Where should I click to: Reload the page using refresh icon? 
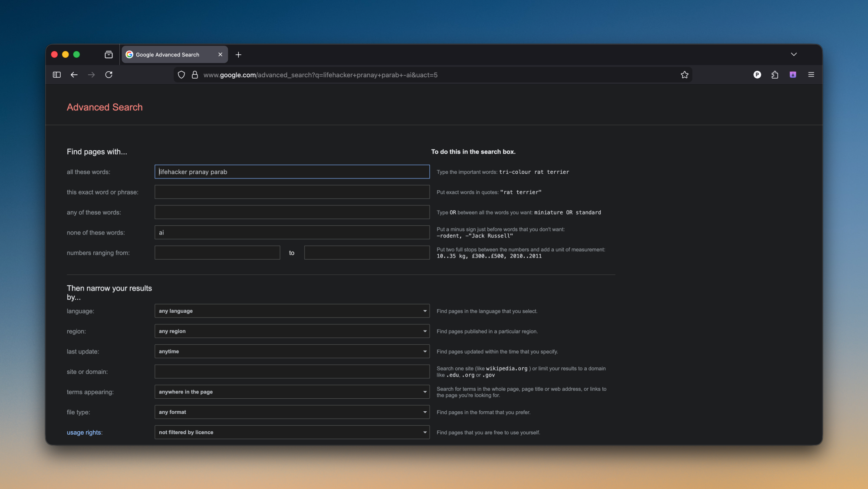coord(109,75)
